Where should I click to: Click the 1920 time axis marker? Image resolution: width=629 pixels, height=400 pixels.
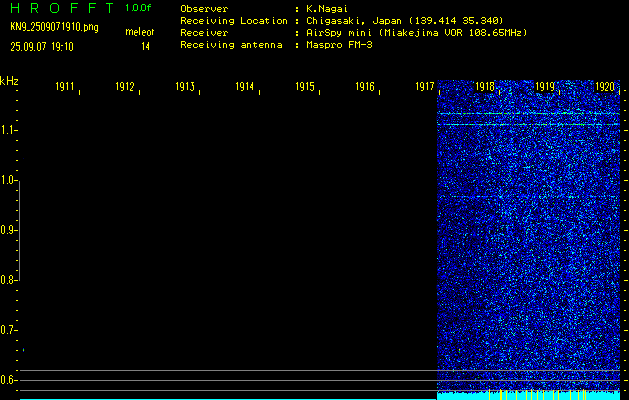[x=605, y=86]
